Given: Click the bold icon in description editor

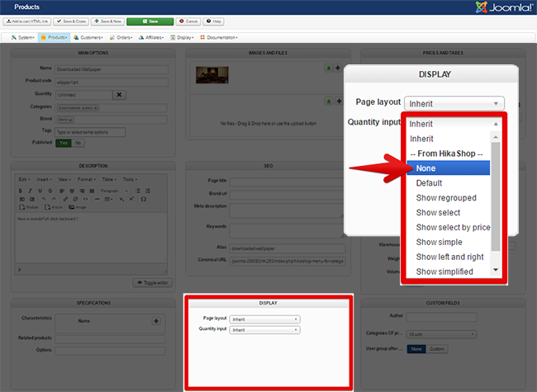Looking at the screenshot, I should click(x=18, y=191).
